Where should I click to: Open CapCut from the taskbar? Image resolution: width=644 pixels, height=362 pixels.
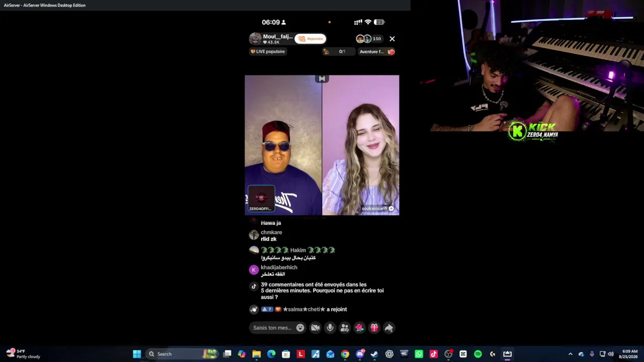463,354
